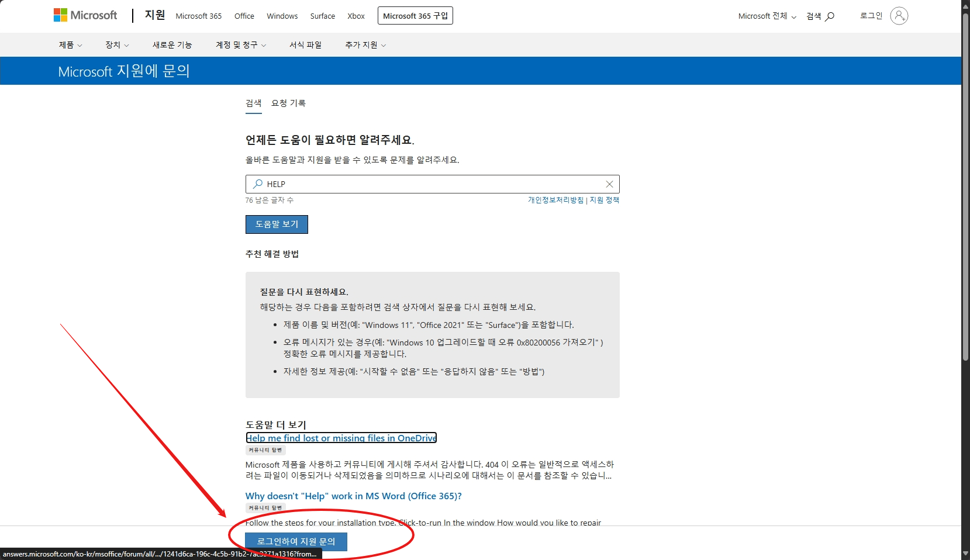Switch to the 요청 기록 tab
Screen dimensions: 970x560
(x=288, y=103)
